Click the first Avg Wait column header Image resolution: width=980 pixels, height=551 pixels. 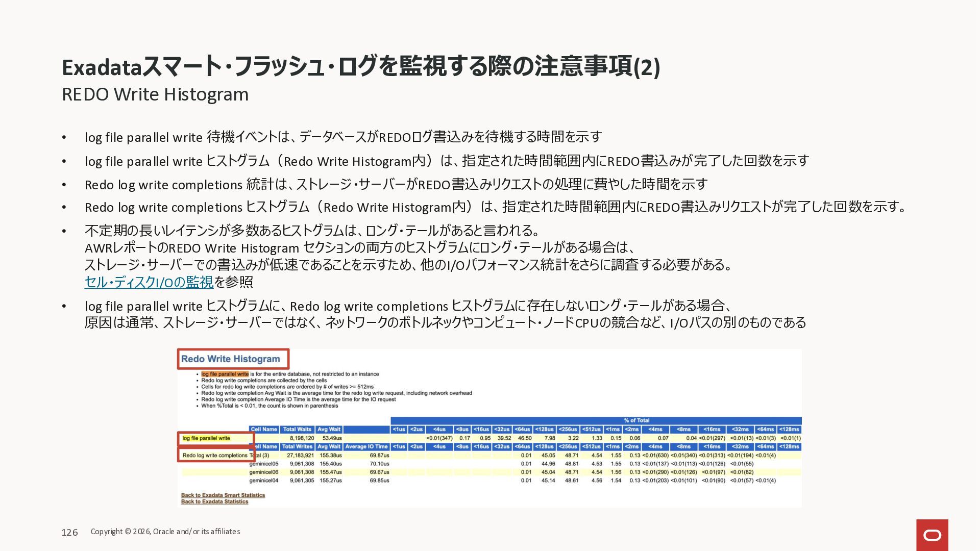329,429
